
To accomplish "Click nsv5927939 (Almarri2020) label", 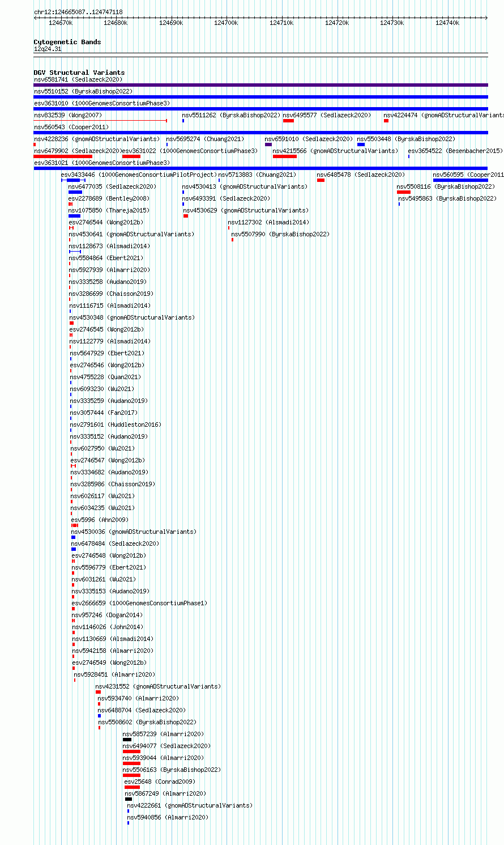I will tap(110, 270).
